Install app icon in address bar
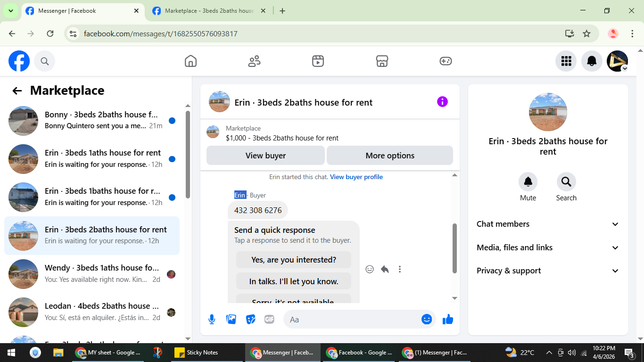The width and height of the screenshot is (644, 362). (x=570, y=33)
